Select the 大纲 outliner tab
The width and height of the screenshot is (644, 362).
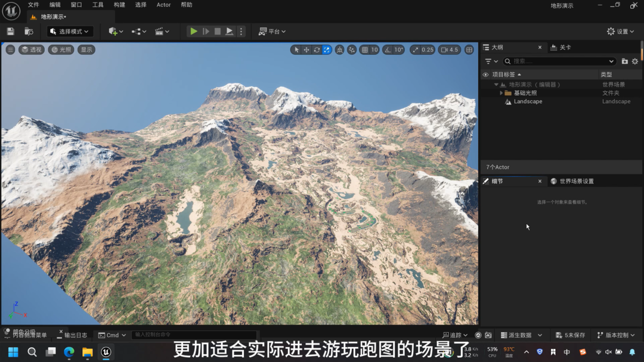point(513,47)
